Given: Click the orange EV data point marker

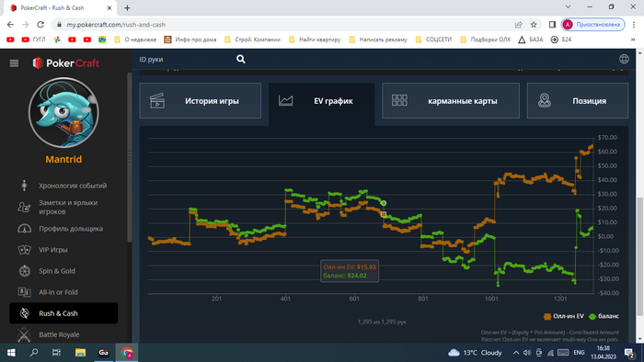Looking at the screenshot, I should (384, 214).
